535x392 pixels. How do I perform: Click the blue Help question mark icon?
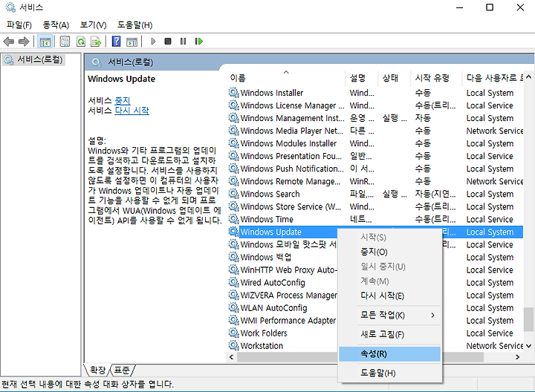[x=117, y=42]
